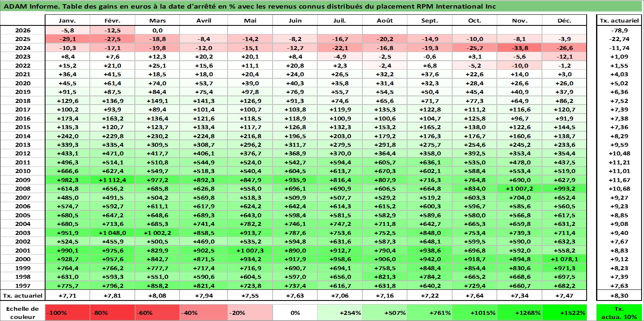The image size is (644, 321).
Task: Select the +7,71 Tx. actuariel value under Janv.
Action: point(67,295)
